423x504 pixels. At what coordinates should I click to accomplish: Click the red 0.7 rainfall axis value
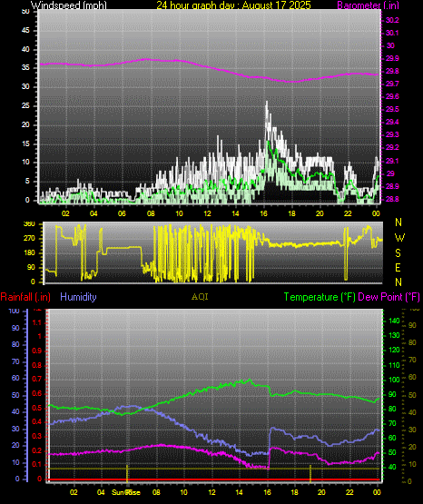(37, 379)
